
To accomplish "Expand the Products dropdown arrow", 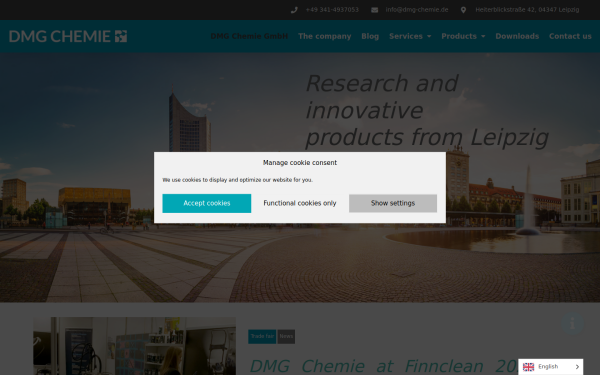I will 483,36.
